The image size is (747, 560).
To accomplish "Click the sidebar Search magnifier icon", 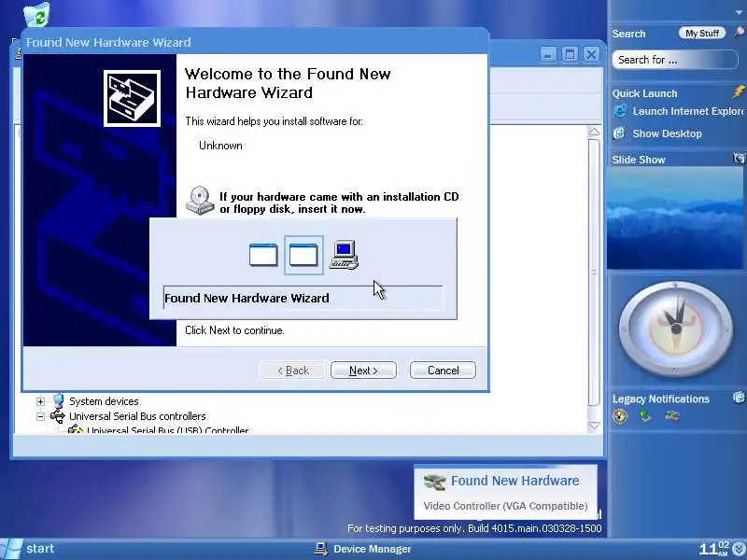I will (x=739, y=33).
